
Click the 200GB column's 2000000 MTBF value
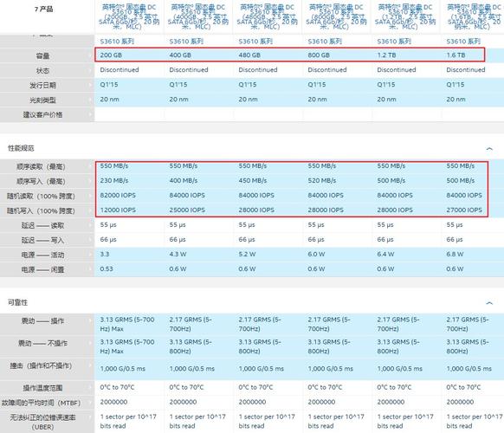[113, 402]
